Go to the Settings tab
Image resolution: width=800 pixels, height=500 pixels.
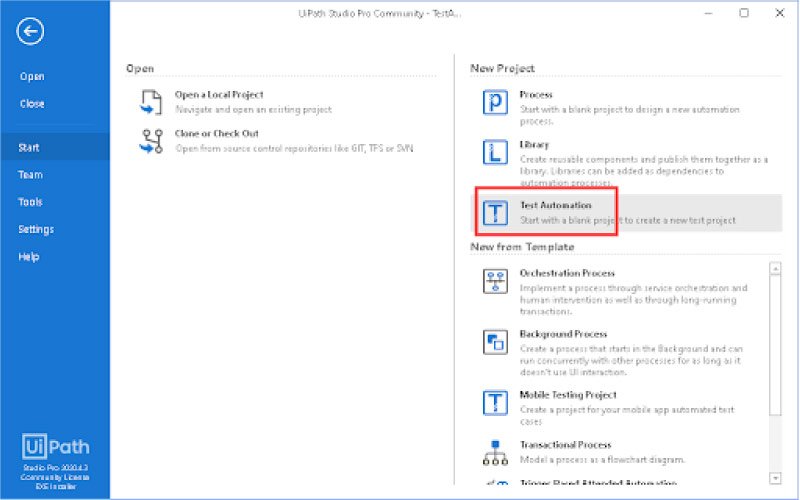pos(36,229)
